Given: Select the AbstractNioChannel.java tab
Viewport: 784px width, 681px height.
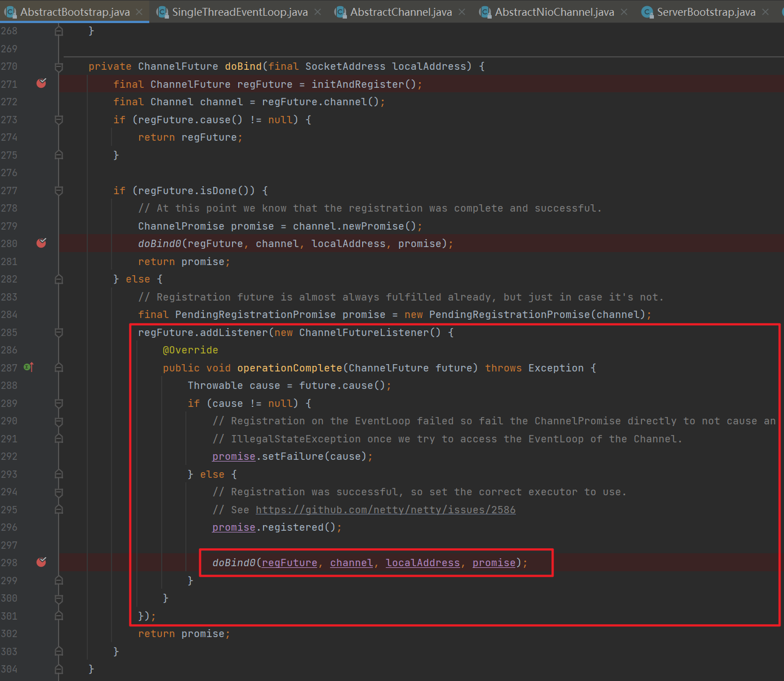Looking at the screenshot, I should (554, 12).
